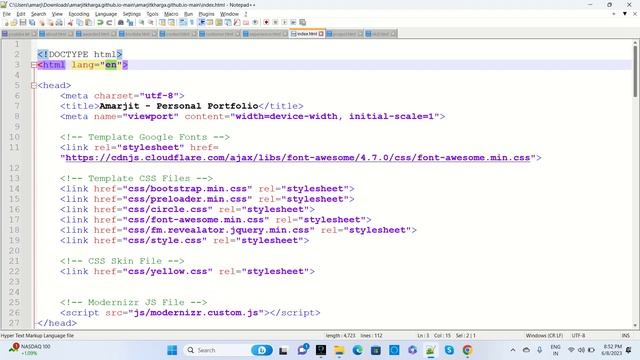640x360 pixels.
Task: Click the Open file toolbar icon
Action: coord(14,22)
